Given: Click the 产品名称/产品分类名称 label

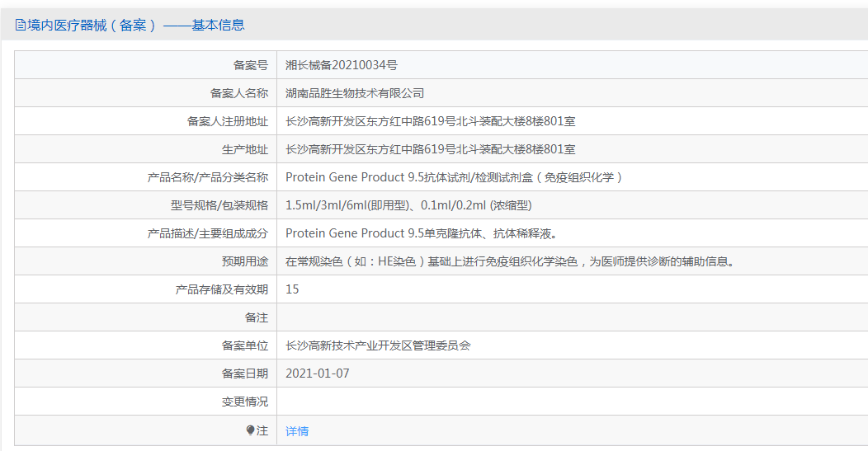Looking at the screenshot, I should pos(208,177).
